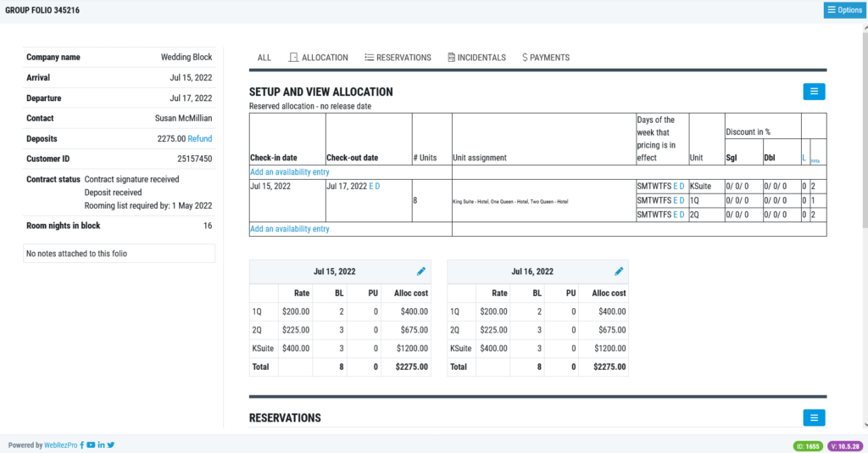Edit the Jul 16, 2022 allocation pencil icon
868x453 pixels.
619,271
